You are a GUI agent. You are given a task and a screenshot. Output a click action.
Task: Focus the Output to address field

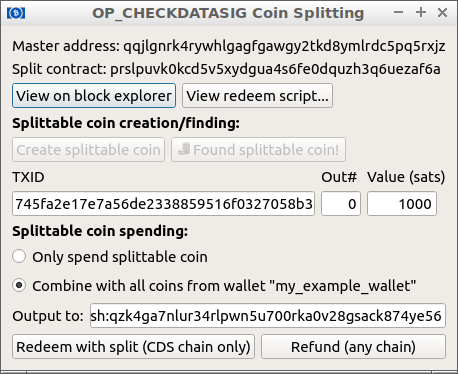268,316
